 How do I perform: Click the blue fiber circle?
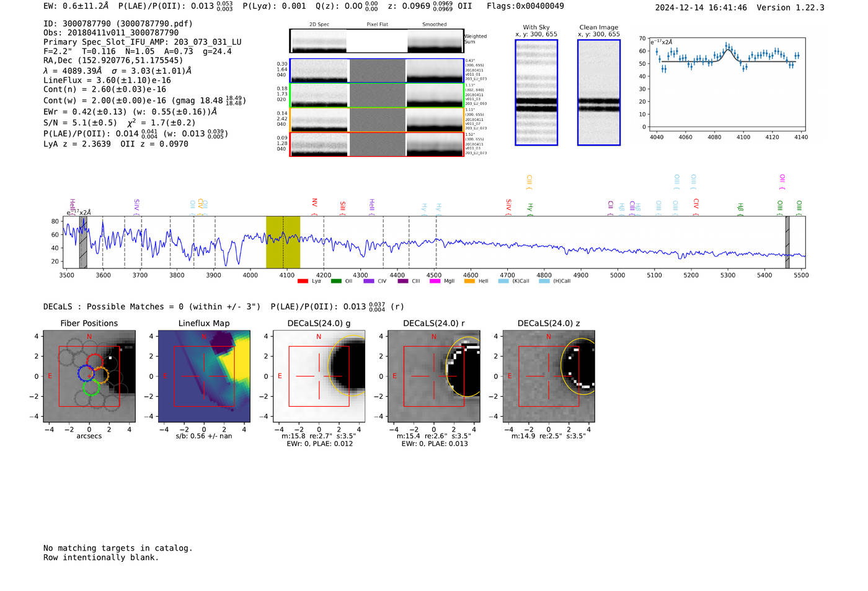tap(86, 373)
